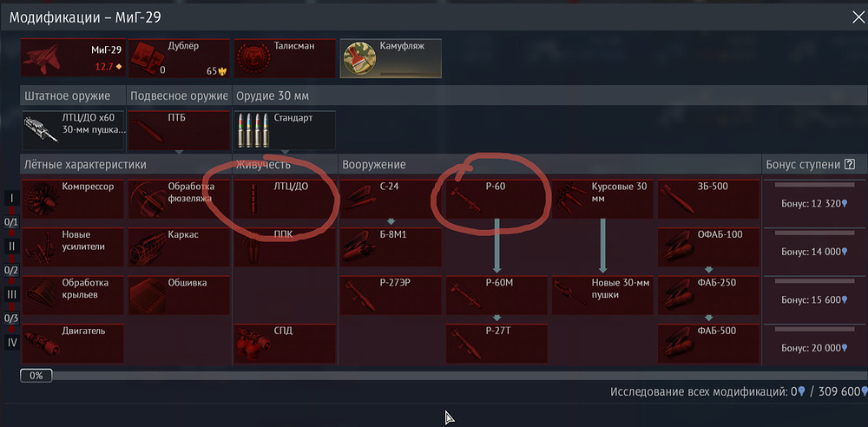The width and height of the screenshot is (868, 427).
Task: Expand the Стандарт 30 mm ammo belt selector
Action: [285, 130]
